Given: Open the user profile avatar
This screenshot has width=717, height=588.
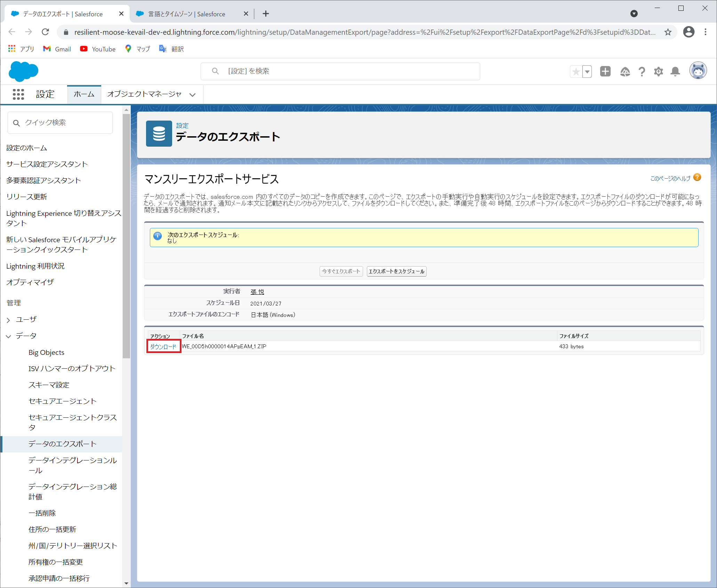Looking at the screenshot, I should point(698,71).
